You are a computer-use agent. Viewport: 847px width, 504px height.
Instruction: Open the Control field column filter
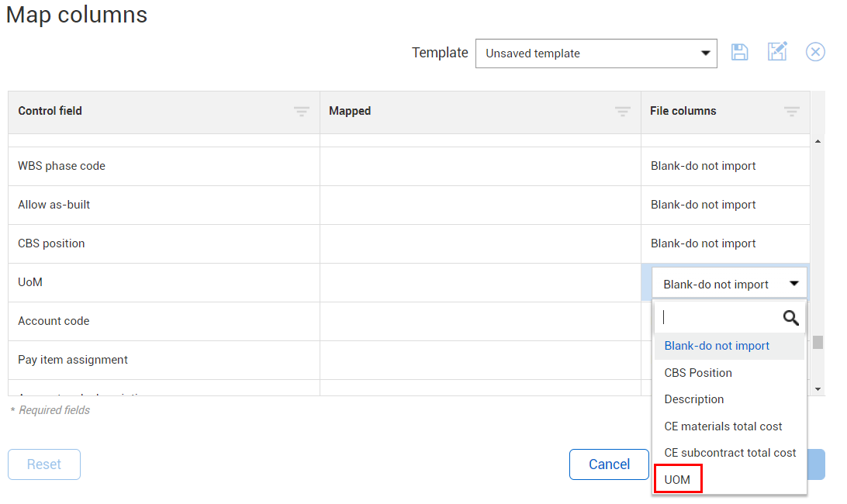302,112
